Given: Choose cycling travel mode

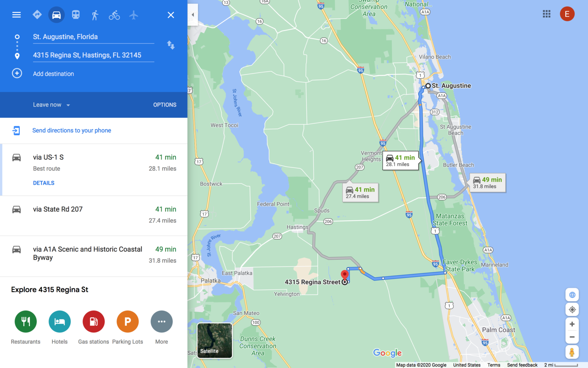Looking at the screenshot, I should pos(114,15).
